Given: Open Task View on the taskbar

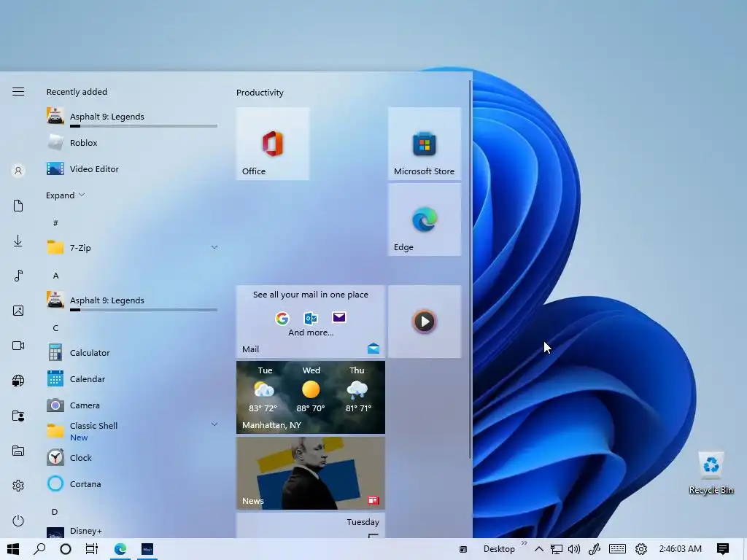Looking at the screenshot, I should (x=91, y=549).
